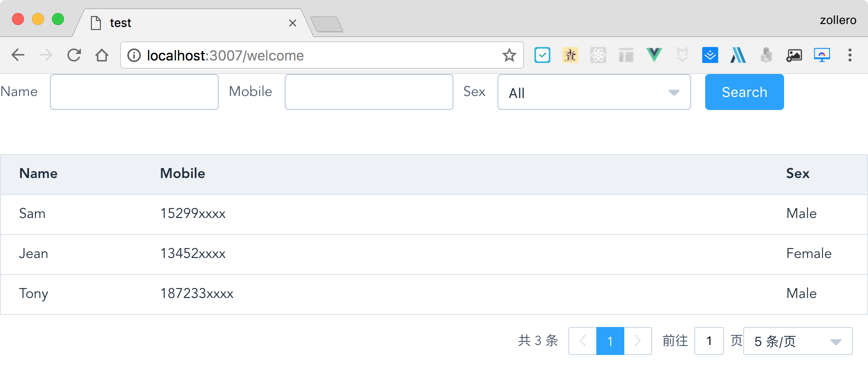Go to browser home icon
868x380 pixels.
click(x=102, y=55)
